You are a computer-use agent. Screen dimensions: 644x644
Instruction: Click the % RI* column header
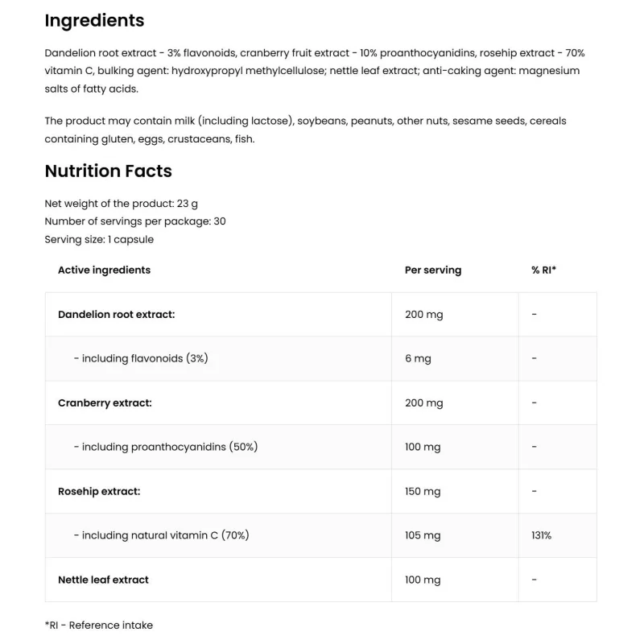pyautogui.click(x=543, y=270)
